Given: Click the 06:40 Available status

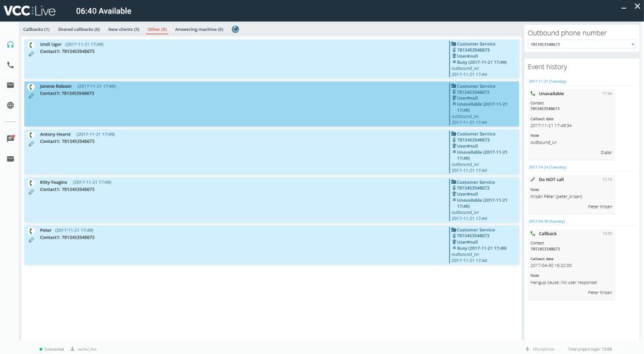Looking at the screenshot, I should (104, 11).
